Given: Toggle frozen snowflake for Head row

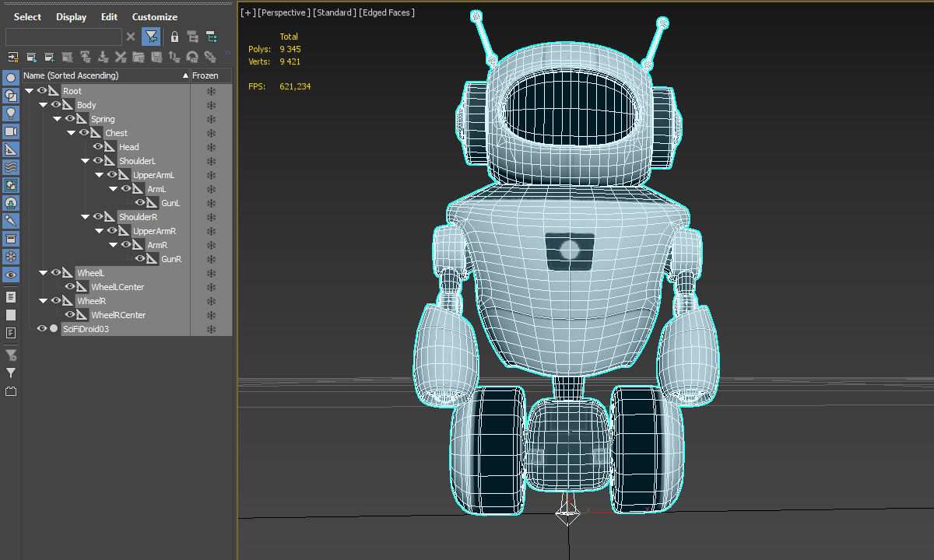Looking at the screenshot, I should [211, 147].
